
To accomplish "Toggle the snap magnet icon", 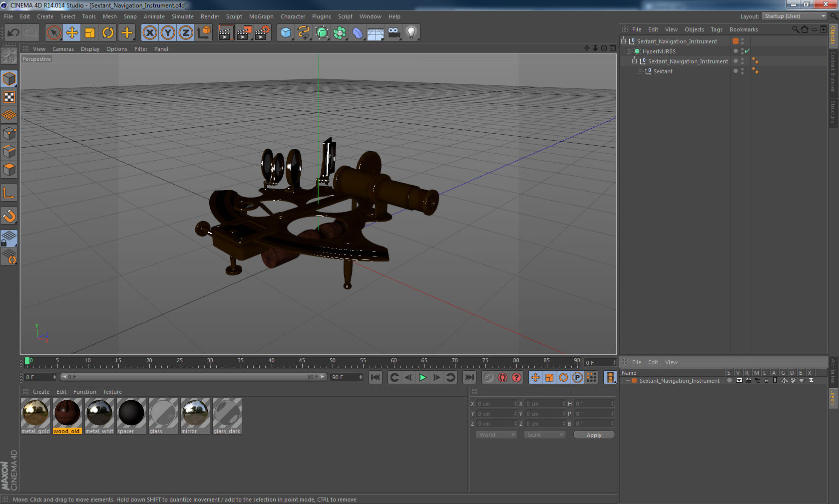I will coord(9,216).
